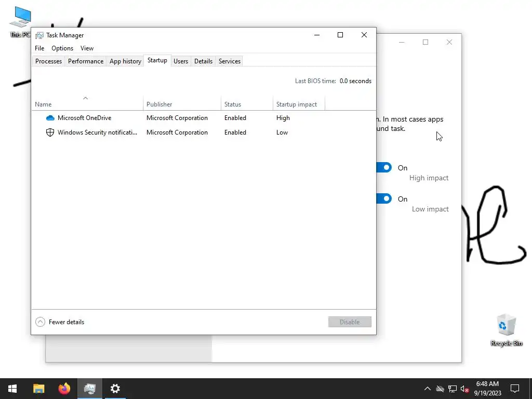The height and width of the screenshot is (399, 532).
Task: Sort by the Name column header
Action: (87, 103)
